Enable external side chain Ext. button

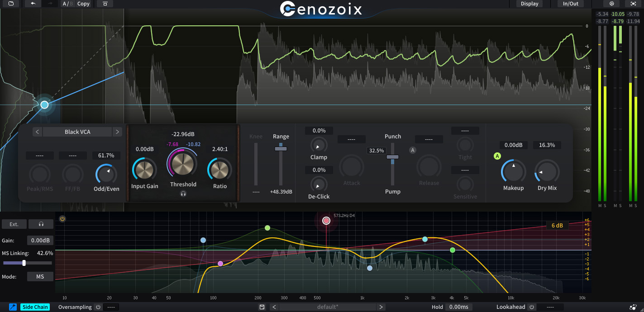pyautogui.click(x=14, y=224)
